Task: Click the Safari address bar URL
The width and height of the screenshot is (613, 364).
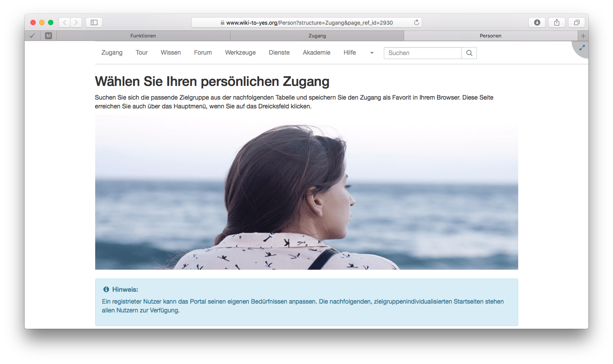Action: [308, 22]
